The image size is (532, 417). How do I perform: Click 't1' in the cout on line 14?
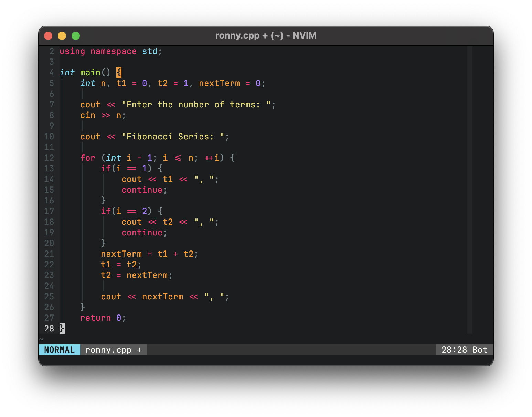coord(168,179)
